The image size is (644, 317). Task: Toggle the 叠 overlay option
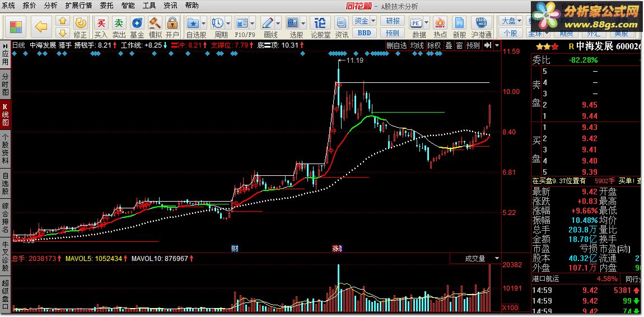(449, 45)
